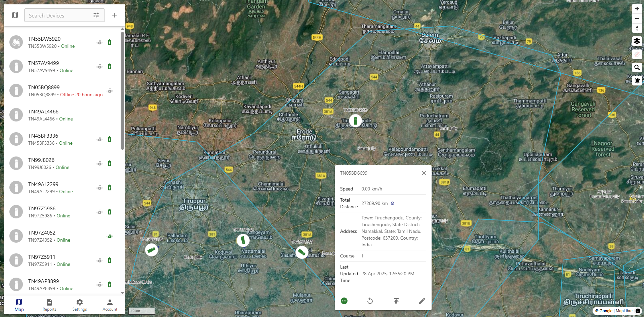644x317 pixels.
Task: Collapse the device list panel with map icon
Action: (15, 15)
